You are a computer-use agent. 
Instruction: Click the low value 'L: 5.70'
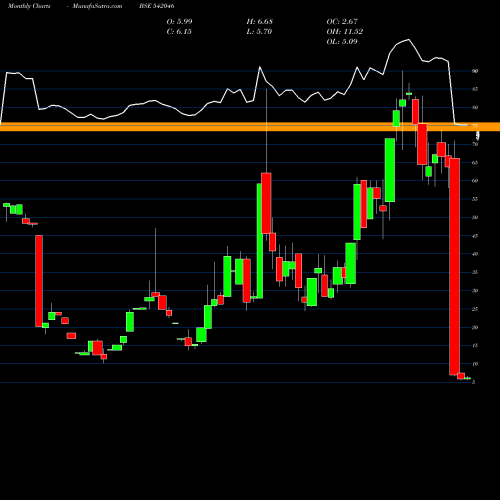tap(260, 31)
